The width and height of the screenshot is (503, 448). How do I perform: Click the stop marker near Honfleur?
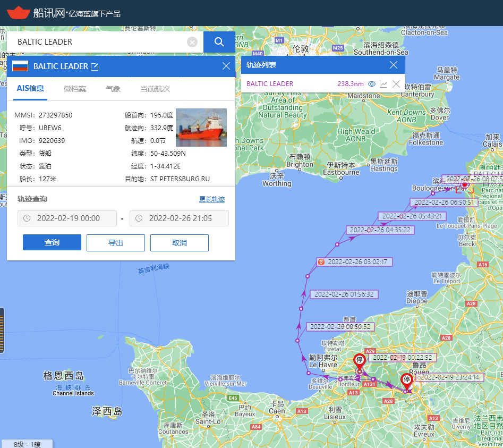[360, 361]
